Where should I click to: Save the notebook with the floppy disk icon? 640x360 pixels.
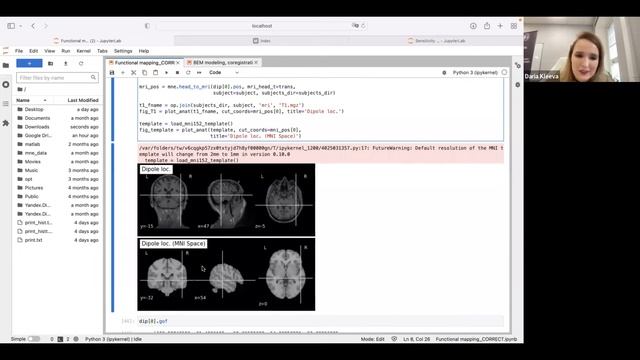(x=112, y=73)
